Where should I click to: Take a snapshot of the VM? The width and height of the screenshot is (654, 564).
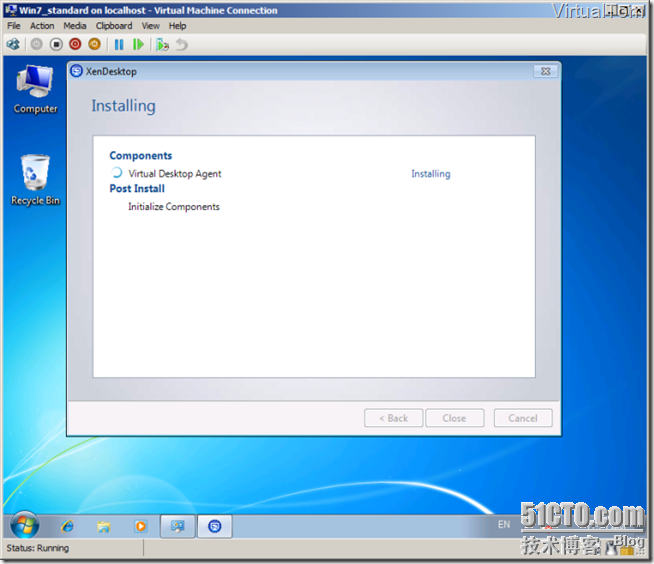162,44
